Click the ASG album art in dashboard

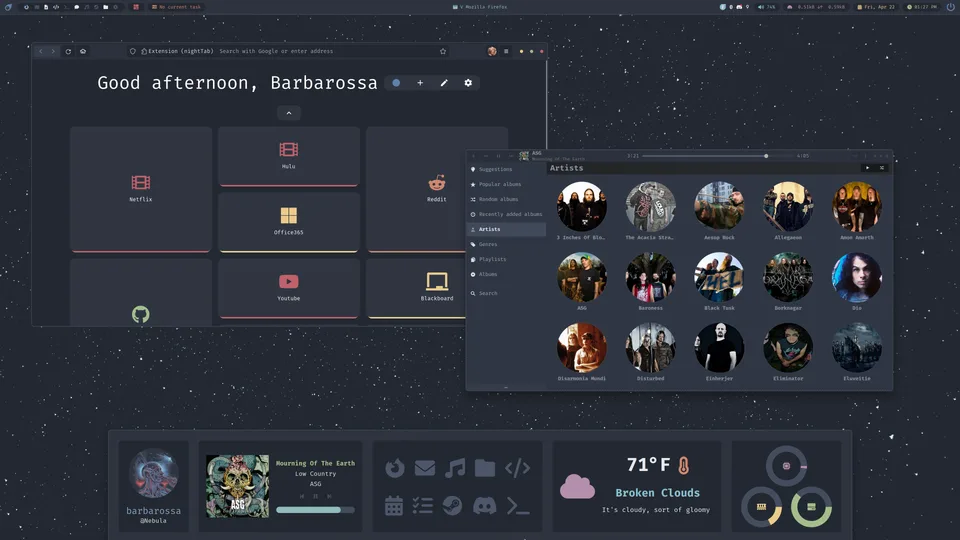click(238, 486)
